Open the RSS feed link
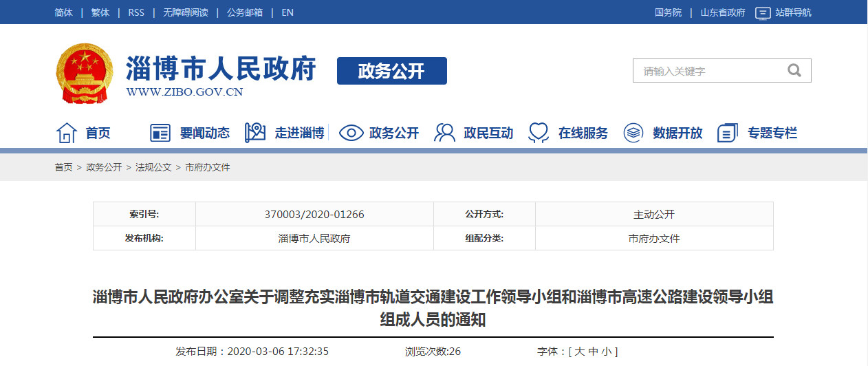Screen dimensions: 868x366 tap(136, 12)
